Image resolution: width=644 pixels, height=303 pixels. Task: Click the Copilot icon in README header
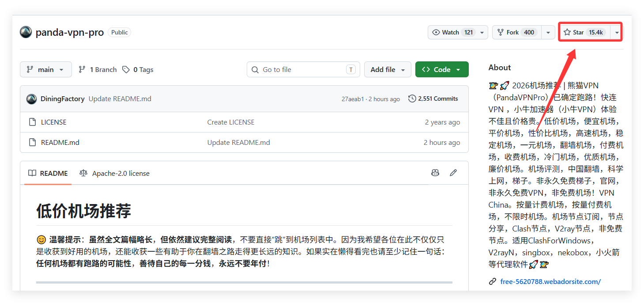[x=435, y=173]
